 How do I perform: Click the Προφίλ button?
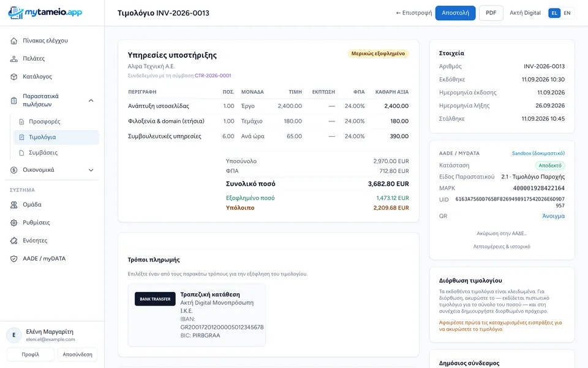[31, 355]
